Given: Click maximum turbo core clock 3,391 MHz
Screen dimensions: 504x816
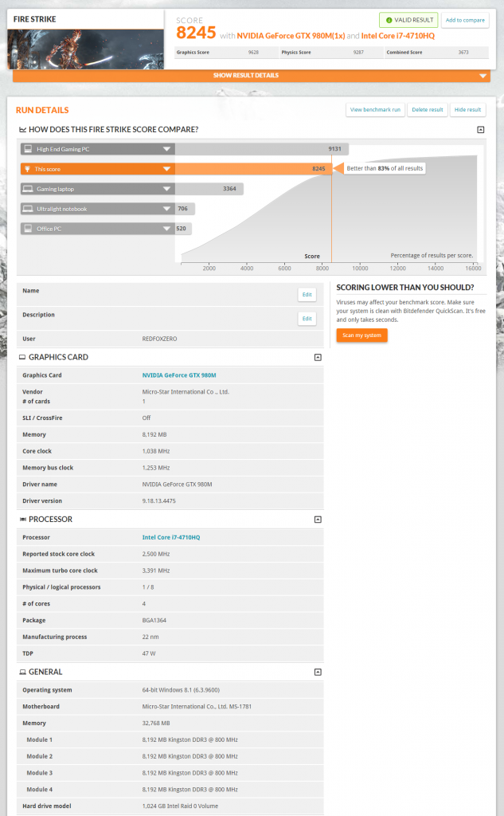Looking at the screenshot, I should 156,571.
